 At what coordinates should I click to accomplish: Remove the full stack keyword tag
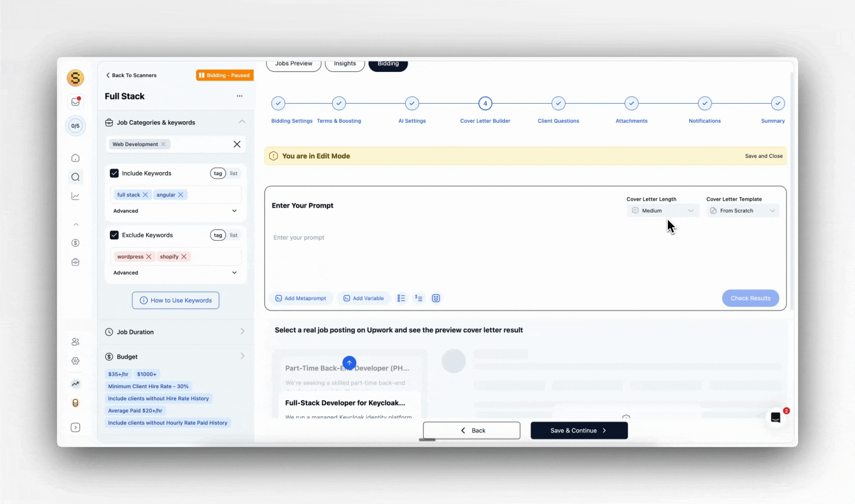point(145,195)
